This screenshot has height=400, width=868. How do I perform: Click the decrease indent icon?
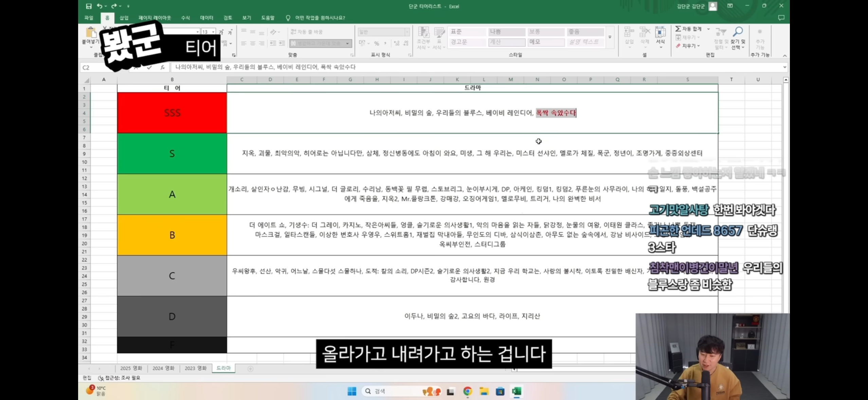click(x=273, y=43)
